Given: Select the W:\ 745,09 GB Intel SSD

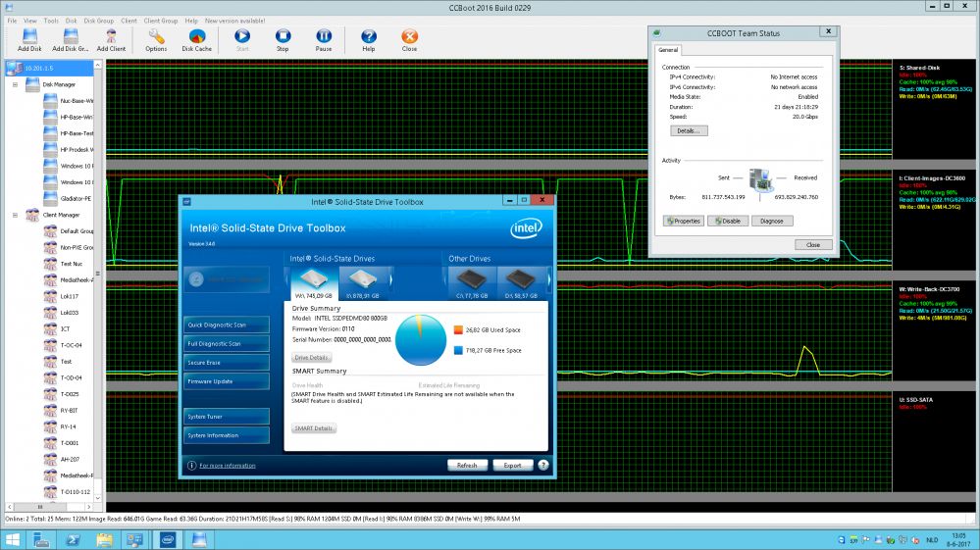Looking at the screenshot, I should pyautogui.click(x=314, y=283).
